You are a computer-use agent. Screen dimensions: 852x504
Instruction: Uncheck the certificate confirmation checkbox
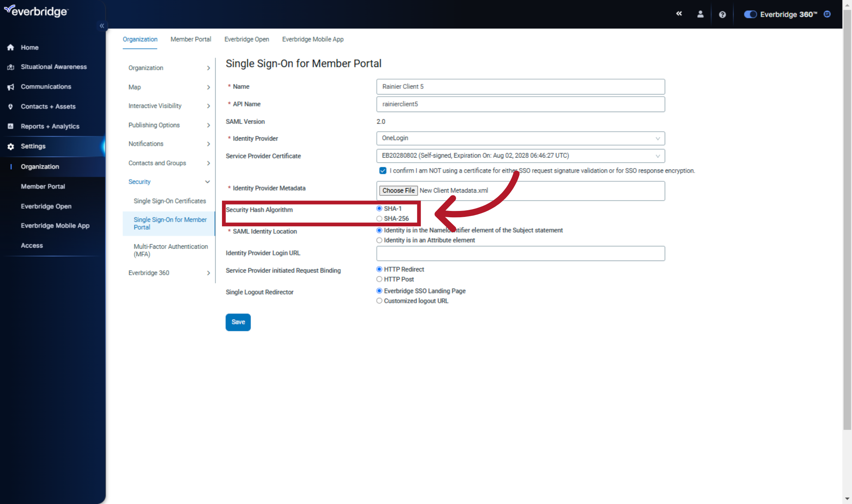point(382,171)
